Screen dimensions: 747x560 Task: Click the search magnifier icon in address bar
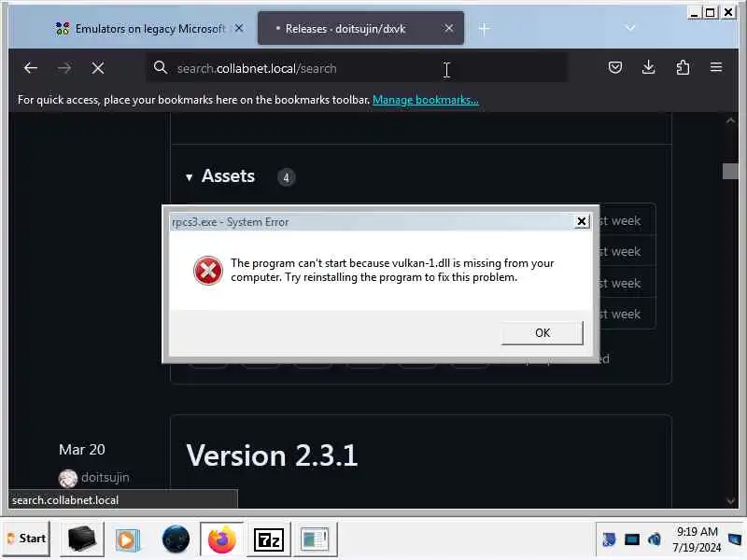tap(161, 67)
